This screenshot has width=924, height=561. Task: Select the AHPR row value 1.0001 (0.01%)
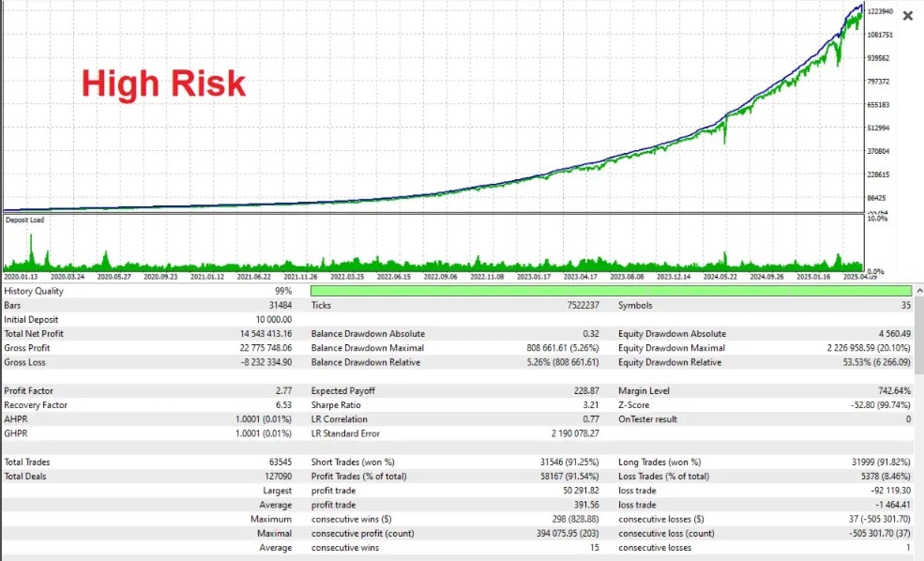tap(264, 419)
